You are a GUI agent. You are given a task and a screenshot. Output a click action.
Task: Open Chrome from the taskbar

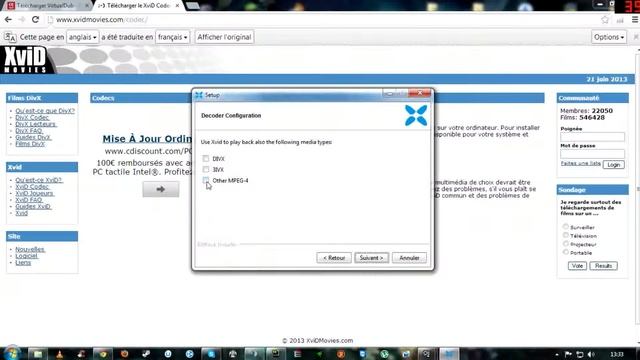[102, 354]
